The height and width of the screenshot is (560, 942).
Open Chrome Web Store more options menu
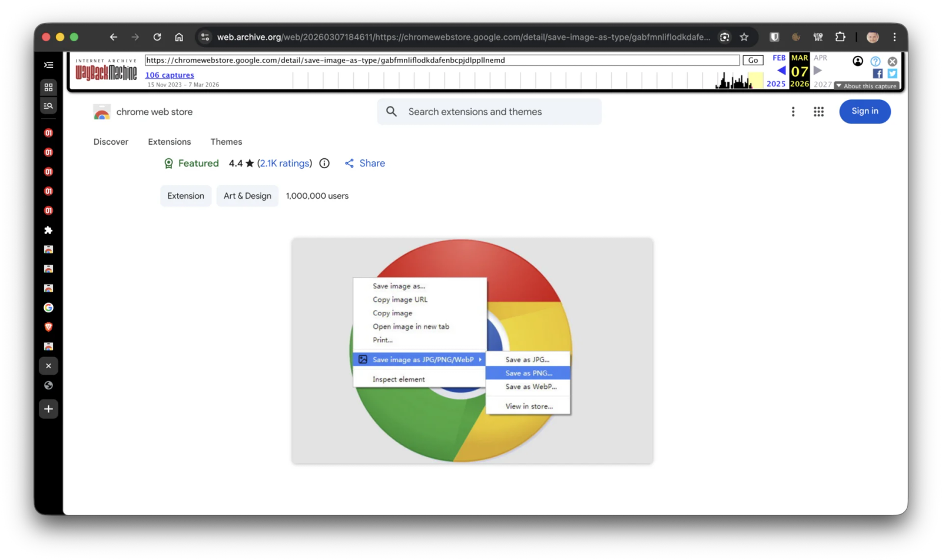[793, 112]
